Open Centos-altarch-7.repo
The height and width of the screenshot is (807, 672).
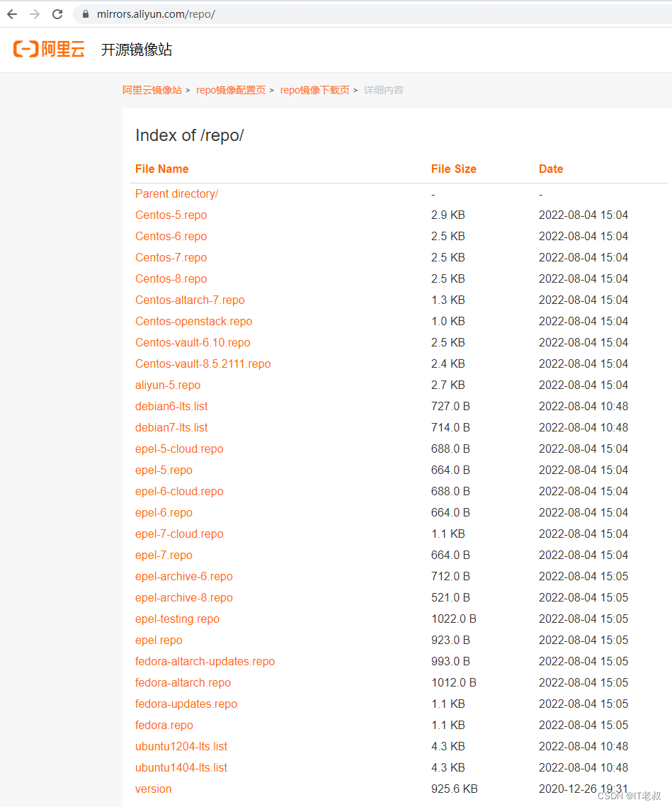(x=190, y=300)
